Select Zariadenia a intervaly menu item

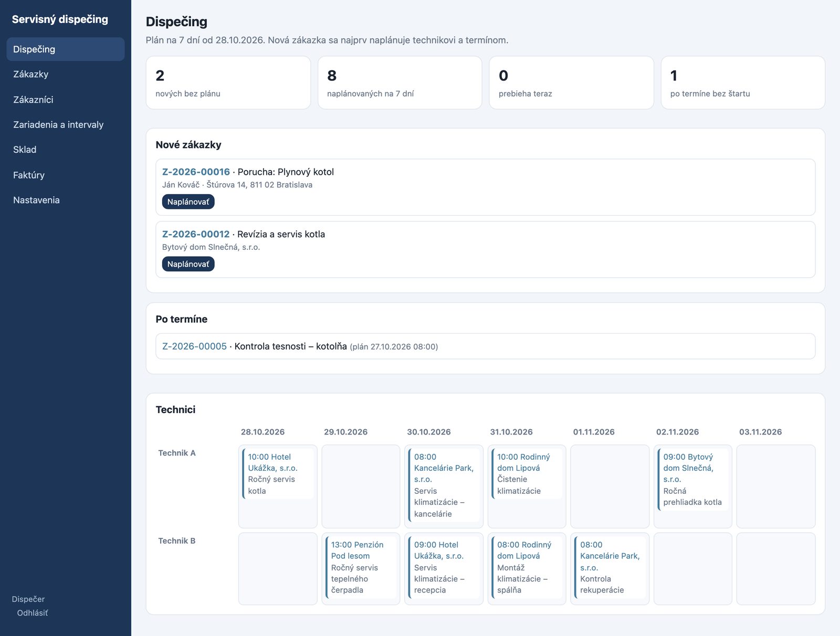66,124
